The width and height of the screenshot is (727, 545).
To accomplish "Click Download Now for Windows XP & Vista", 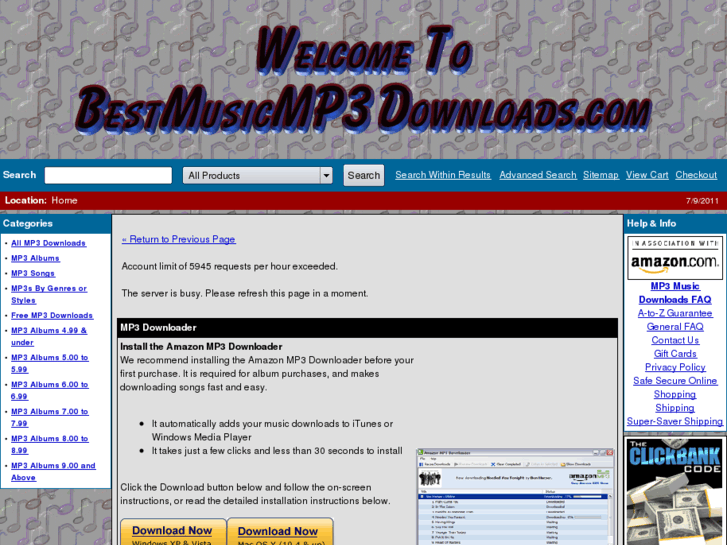I will point(172,532).
